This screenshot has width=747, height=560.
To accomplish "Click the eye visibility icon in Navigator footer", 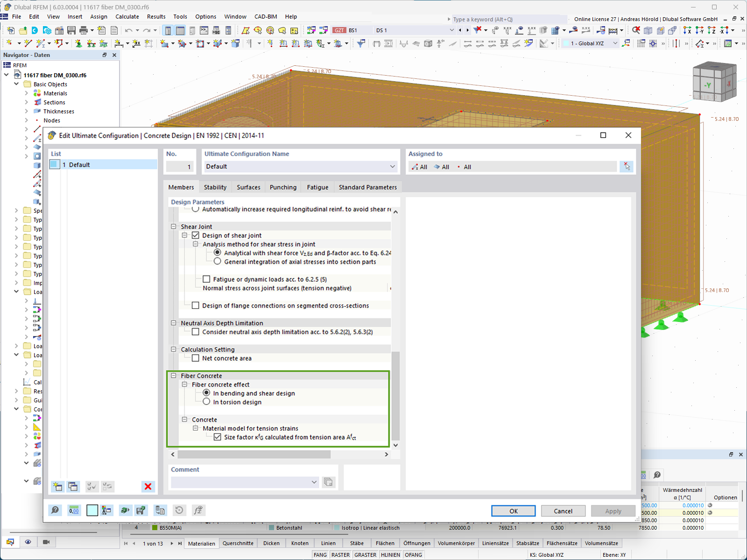I will tap(28, 542).
